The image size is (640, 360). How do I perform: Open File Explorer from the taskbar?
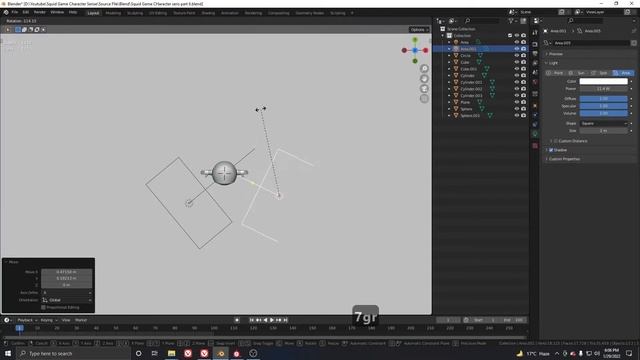click(x=171, y=353)
